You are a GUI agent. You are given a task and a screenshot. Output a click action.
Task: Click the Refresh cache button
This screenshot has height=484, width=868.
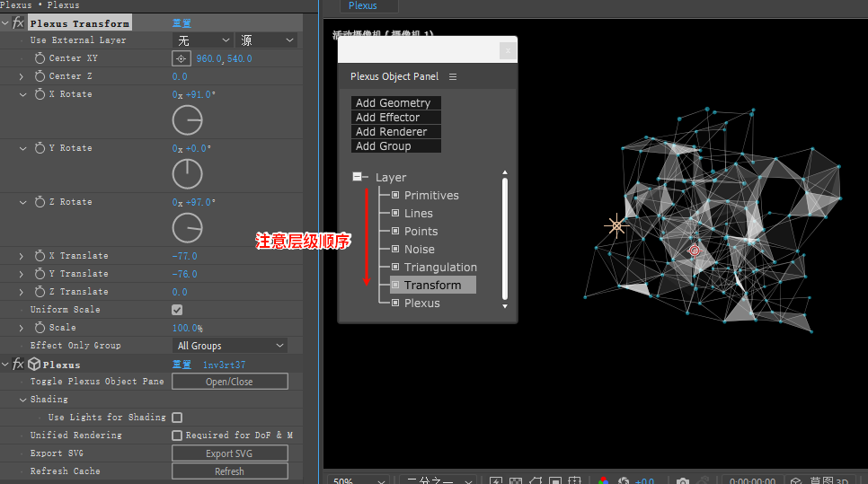point(230,471)
